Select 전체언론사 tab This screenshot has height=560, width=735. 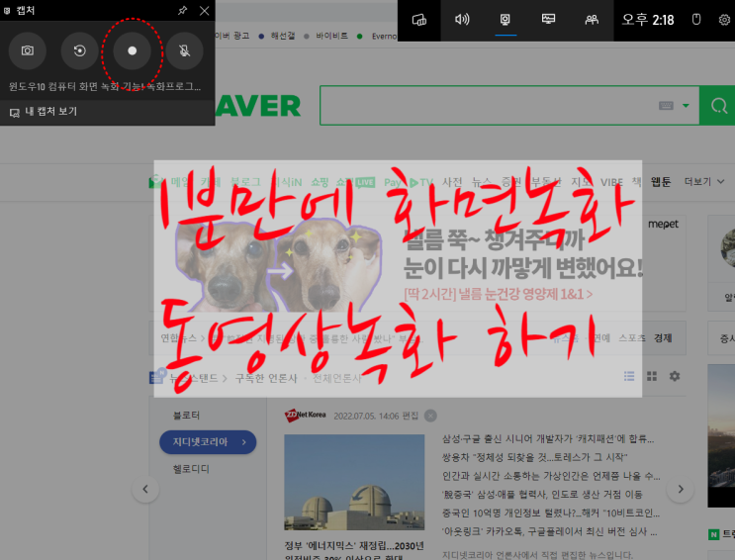337,379
